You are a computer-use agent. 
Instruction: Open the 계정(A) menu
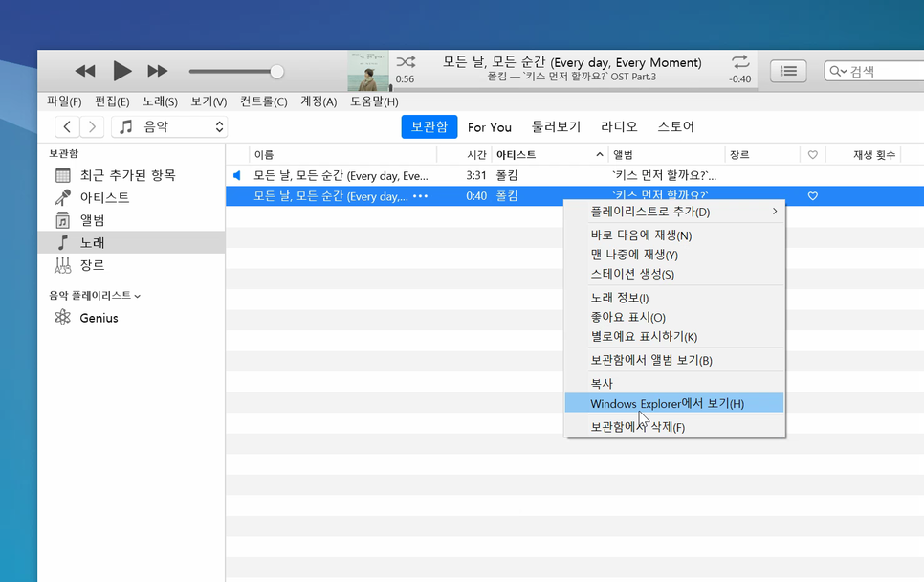pos(319,101)
